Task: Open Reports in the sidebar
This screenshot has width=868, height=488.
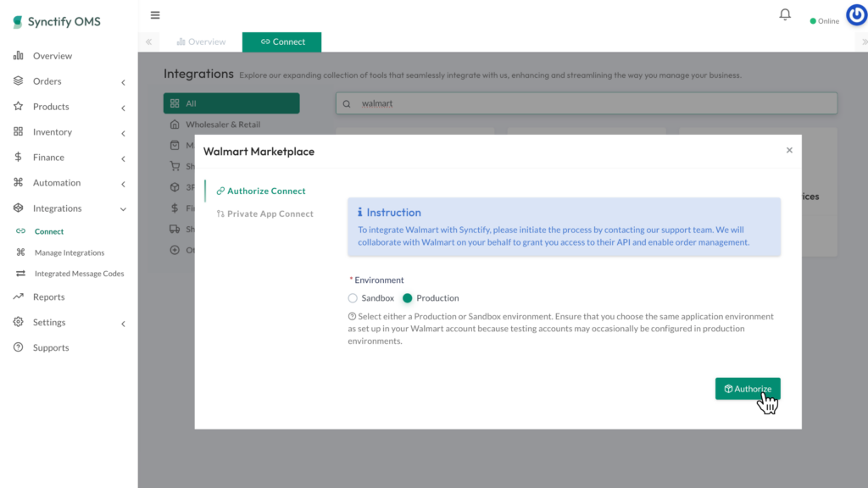Action: pyautogui.click(x=48, y=297)
